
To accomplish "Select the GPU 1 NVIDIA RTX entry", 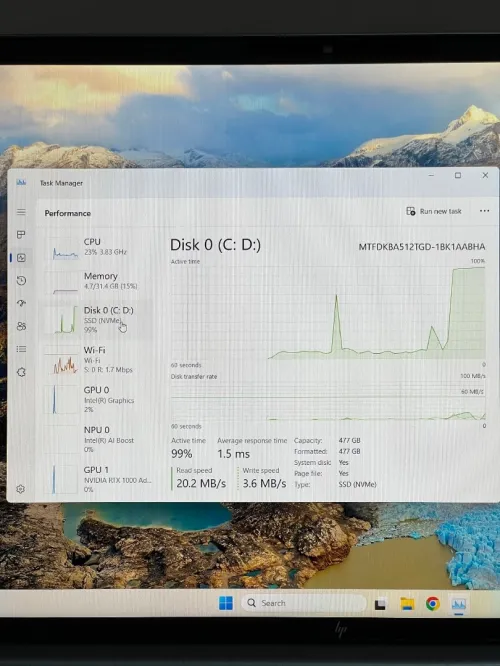I will coord(97,479).
